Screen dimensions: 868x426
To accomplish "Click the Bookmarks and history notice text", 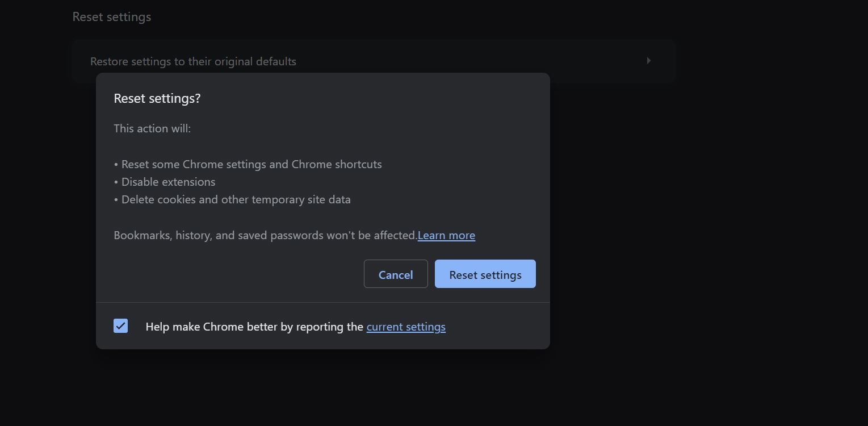I will 265,235.
